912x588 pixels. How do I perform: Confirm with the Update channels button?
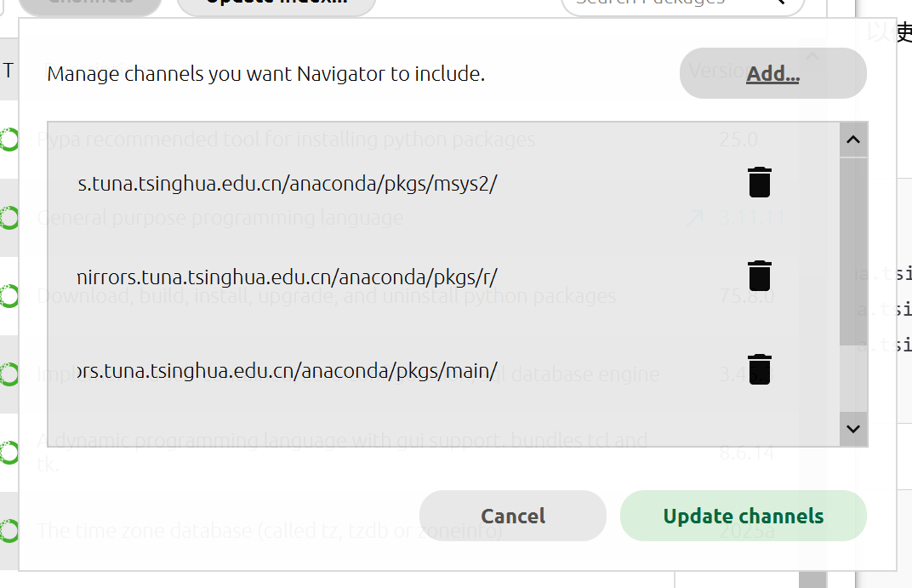tap(743, 516)
